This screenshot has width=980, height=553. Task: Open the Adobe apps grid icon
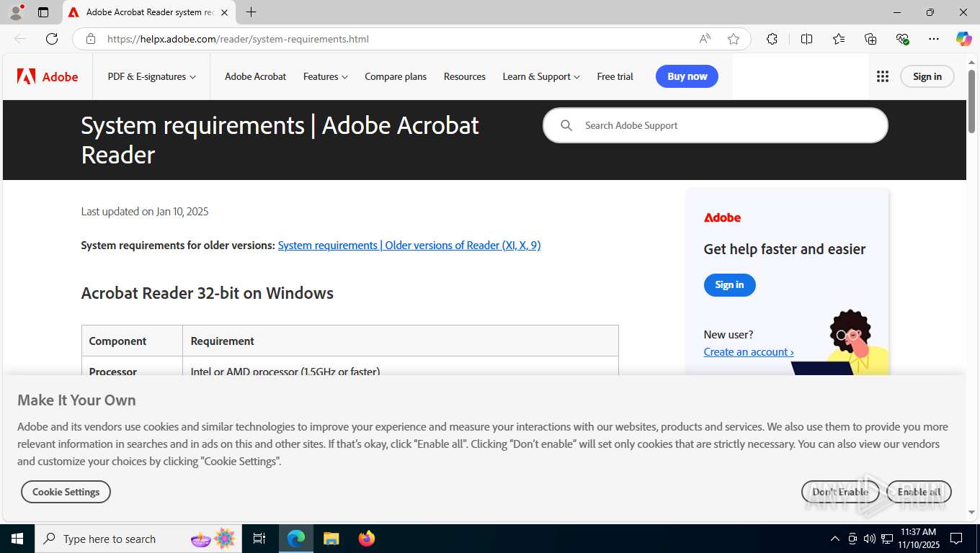click(x=883, y=76)
